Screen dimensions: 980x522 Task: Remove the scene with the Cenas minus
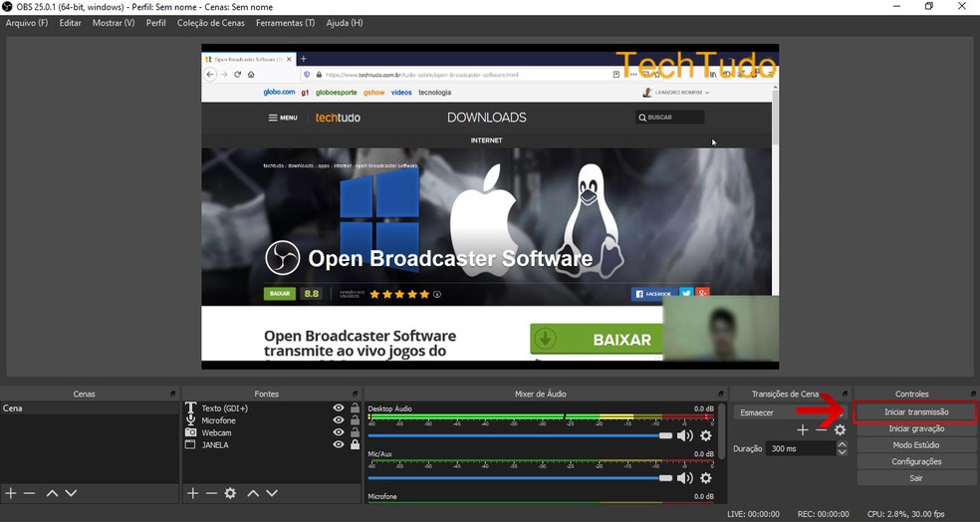point(29,493)
